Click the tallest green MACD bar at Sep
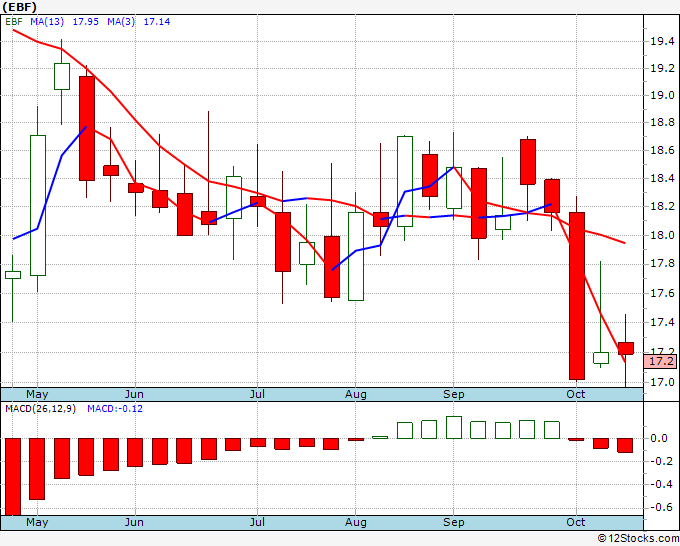The width and height of the screenshot is (680, 546). (x=454, y=427)
